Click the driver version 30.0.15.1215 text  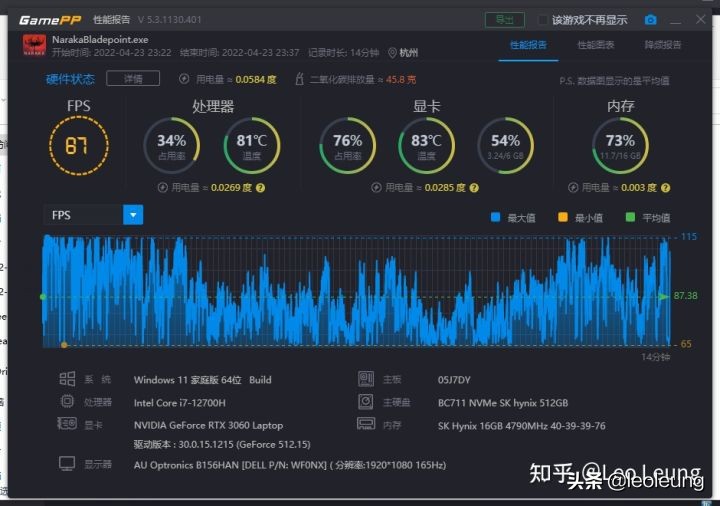pos(222,444)
